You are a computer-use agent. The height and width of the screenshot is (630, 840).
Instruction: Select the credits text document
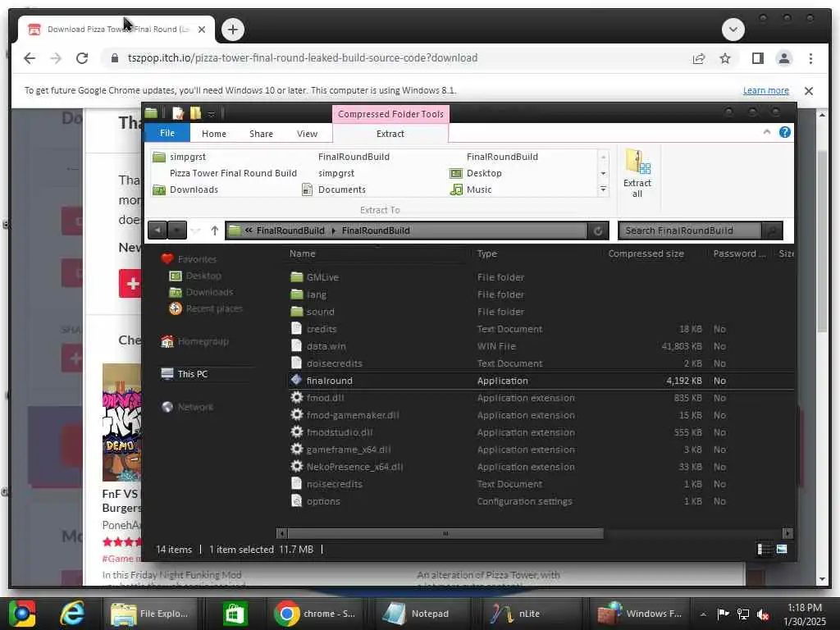tap(321, 329)
